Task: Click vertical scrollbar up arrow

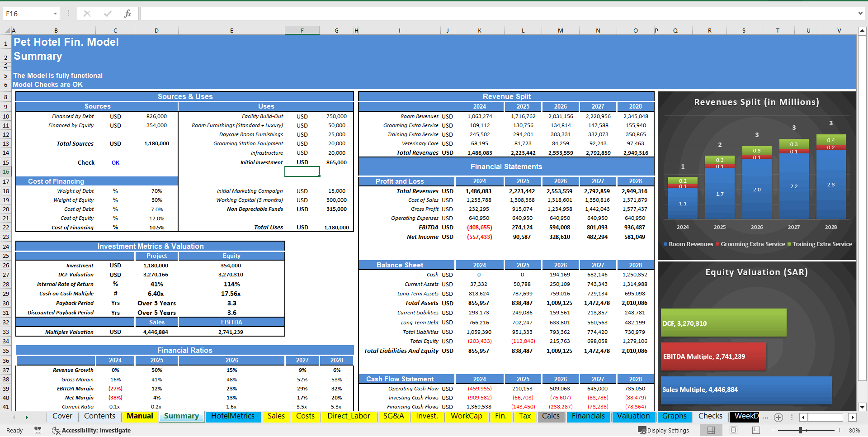Action: (862, 31)
